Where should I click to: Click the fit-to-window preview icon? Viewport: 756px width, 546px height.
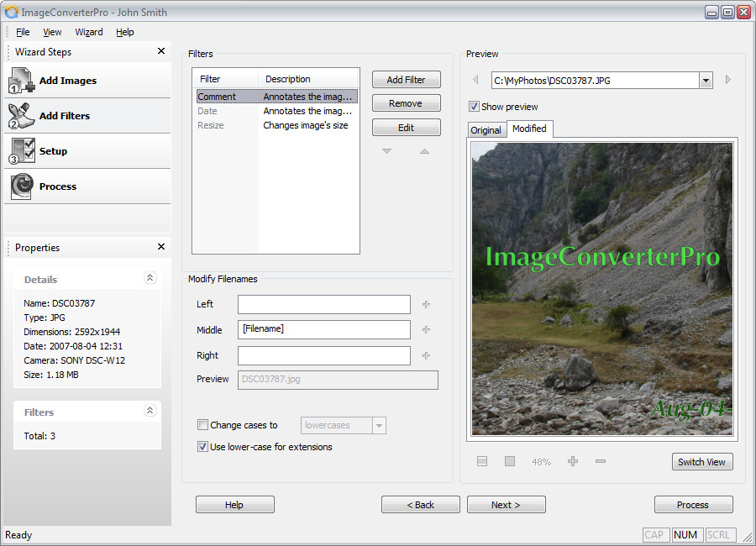point(482,462)
